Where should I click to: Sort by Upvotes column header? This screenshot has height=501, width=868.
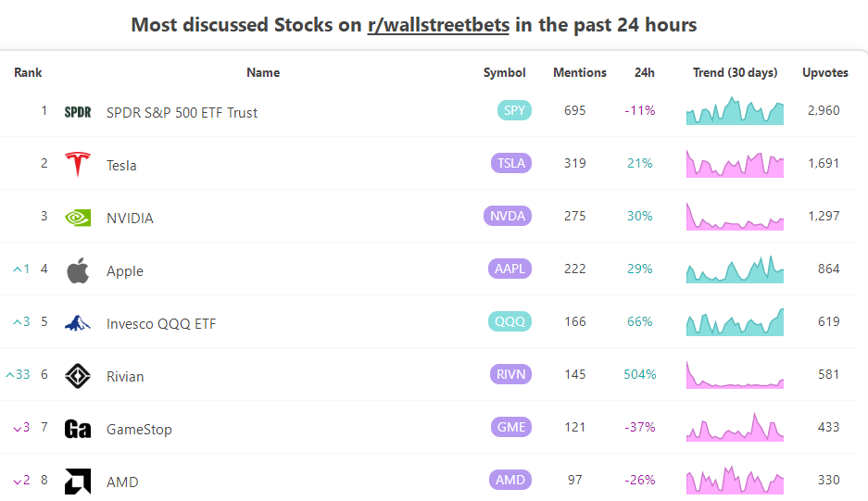point(824,72)
